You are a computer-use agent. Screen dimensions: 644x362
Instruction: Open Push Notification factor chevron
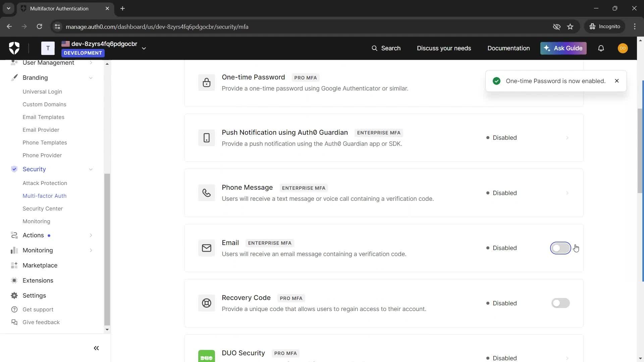pyautogui.click(x=567, y=138)
